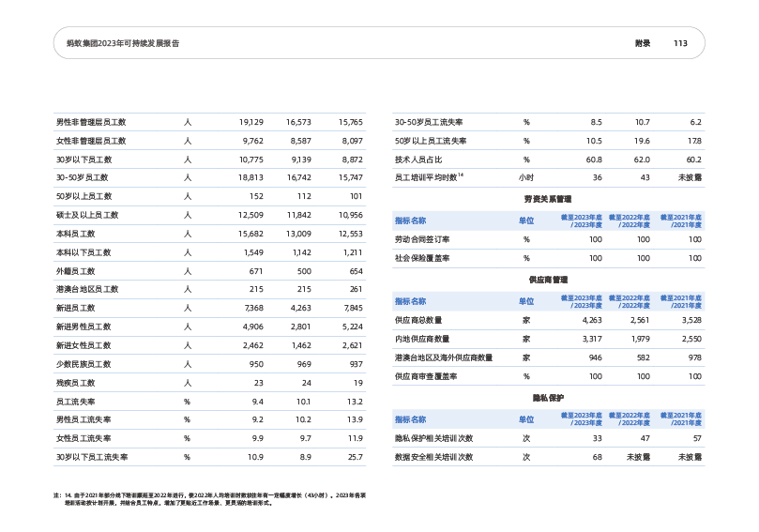Click 单位 header in 隐私保护 table
The height and width of the screenshot is (532, 759).
pos(526,419)
